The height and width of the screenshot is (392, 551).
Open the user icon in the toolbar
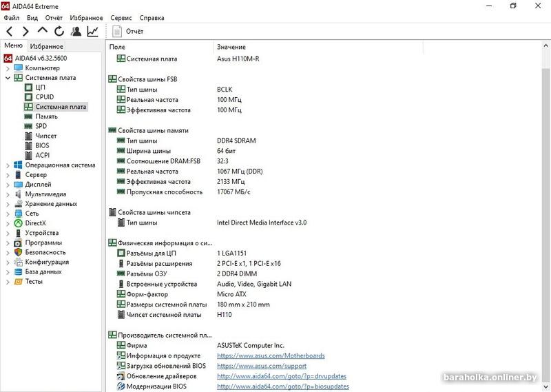pos(76,31)
